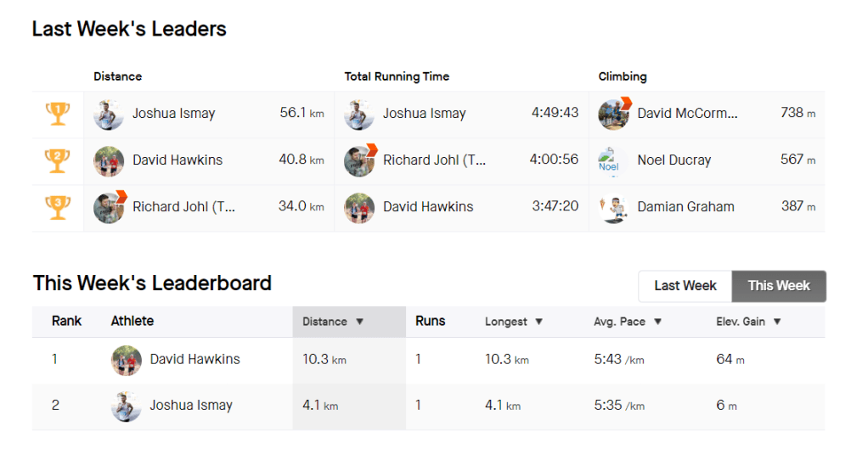This screenshot has width=868, height=471.
Task: Sort by Longest run arrow
Action: click(x=538, y=322)
